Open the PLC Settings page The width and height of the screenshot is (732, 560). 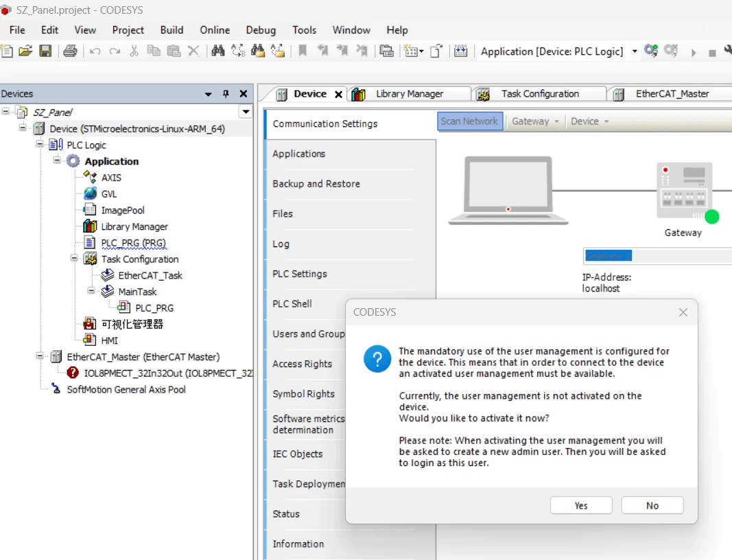tap(300, 274)
